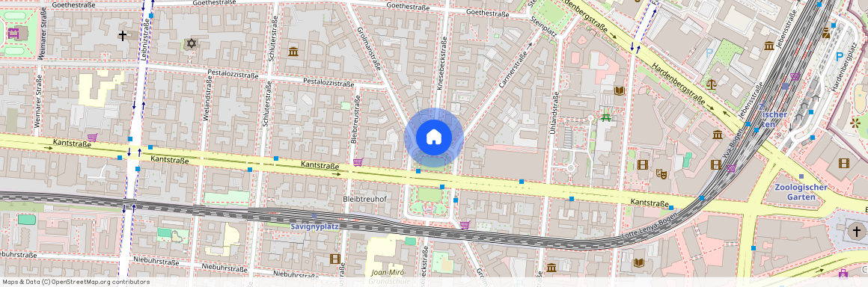Click the Bleibtreuhof label

coord(365,199)
